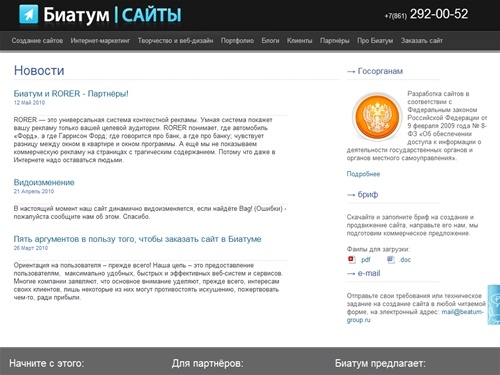Screen dimensions: 500x375
Task: Click the date 21 Апрель 2010
Action: tap(34, 191)
